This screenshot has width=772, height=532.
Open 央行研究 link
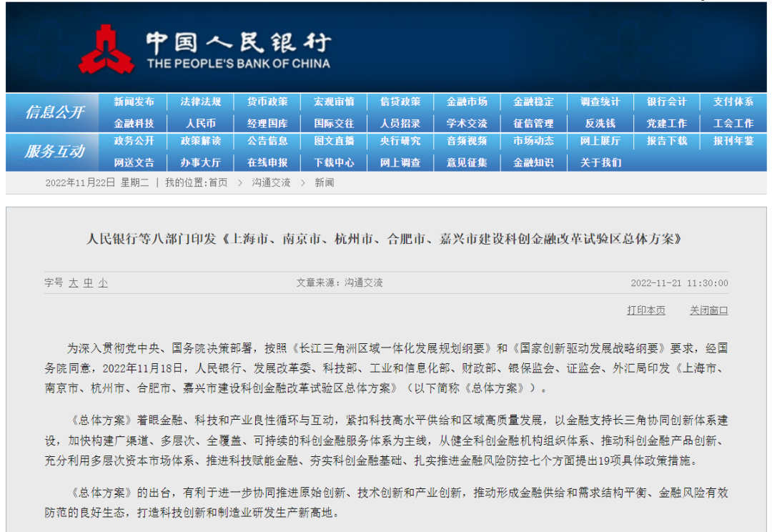[x=400, y=141]
